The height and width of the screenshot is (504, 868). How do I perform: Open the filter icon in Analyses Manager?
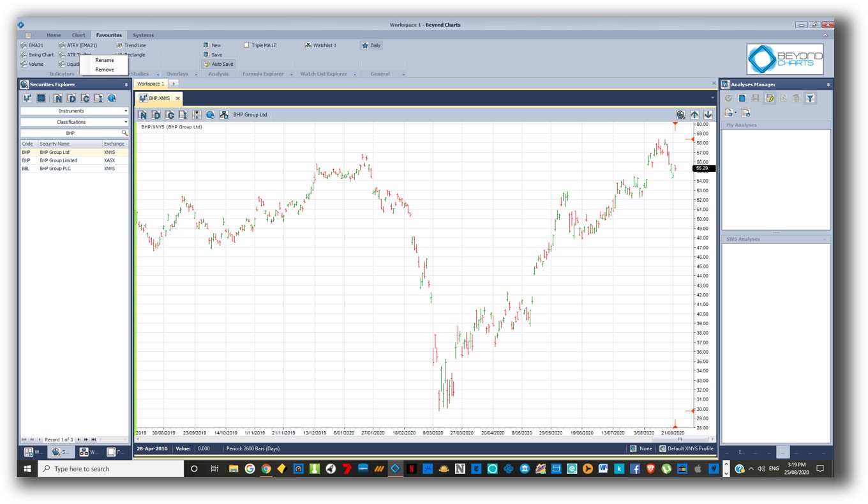811,98
